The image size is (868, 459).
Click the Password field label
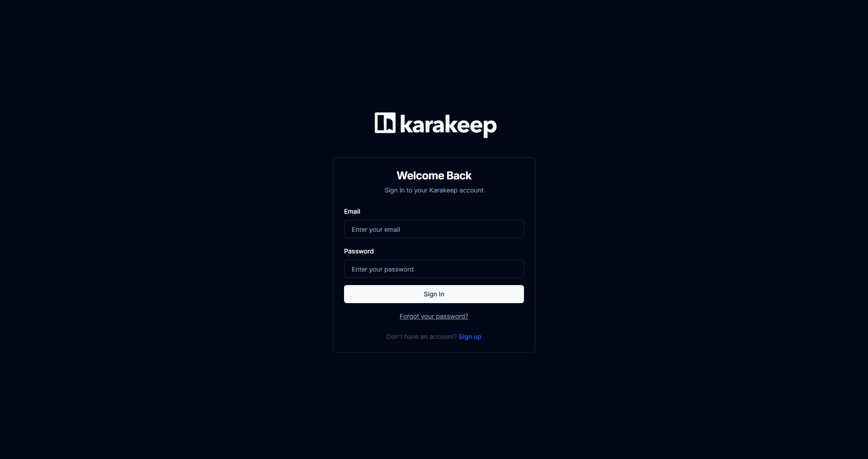[x=359, y=251]
